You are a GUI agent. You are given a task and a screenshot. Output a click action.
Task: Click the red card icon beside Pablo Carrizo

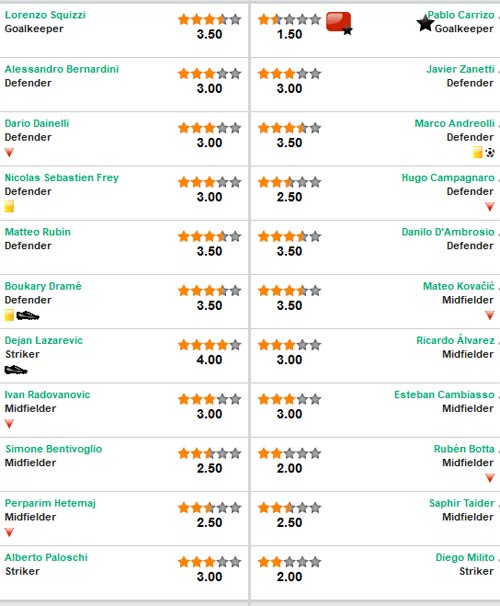point(339,22)
